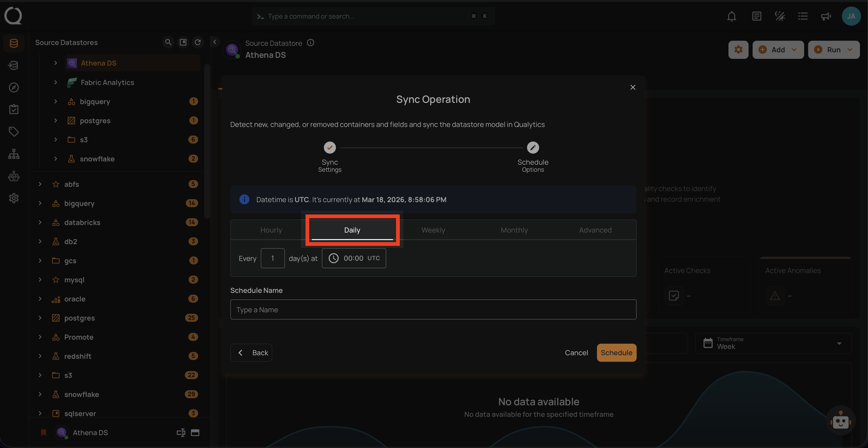The image size is (868, 448).
Task: Open the chatbot assistant icon
Action: point(840,421)
